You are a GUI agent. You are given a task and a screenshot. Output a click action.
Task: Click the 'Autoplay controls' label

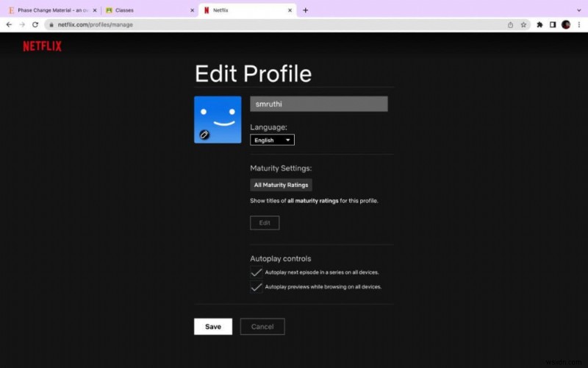coord(281,259)
